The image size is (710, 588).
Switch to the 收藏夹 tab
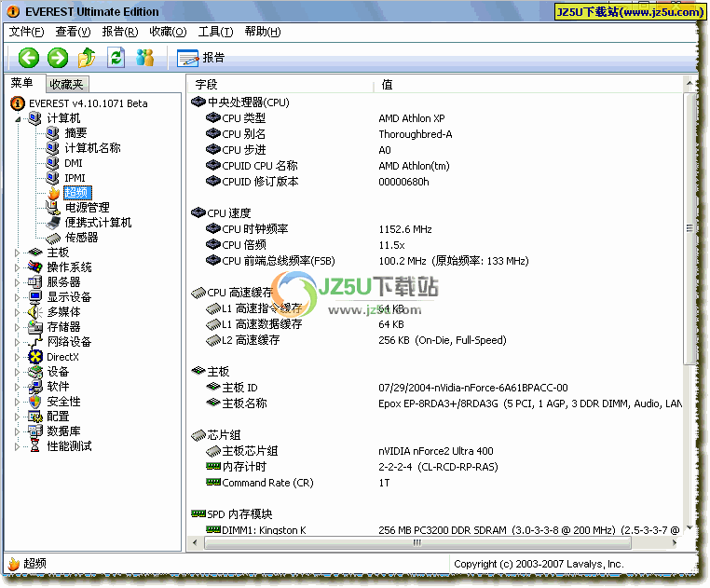tap(66, 84)
